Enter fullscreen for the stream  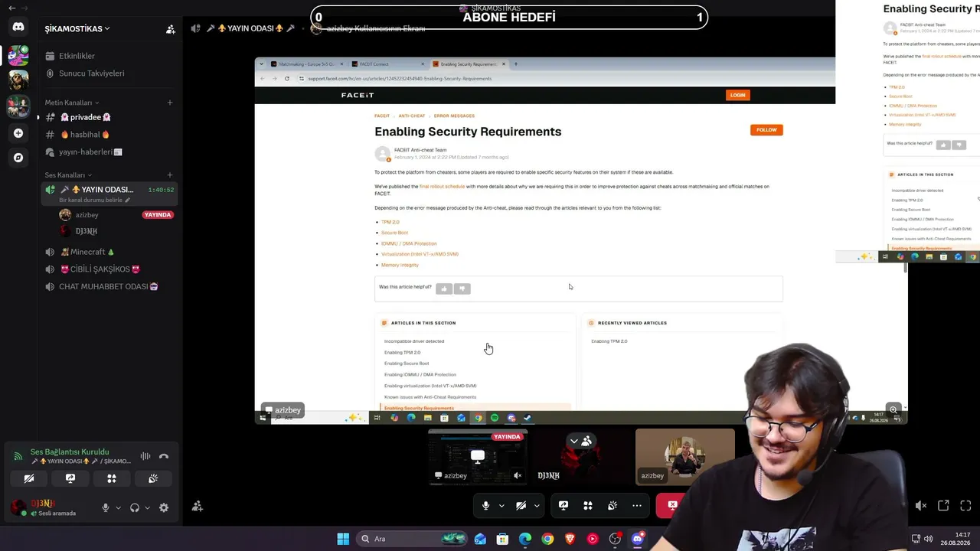point(965,506)
